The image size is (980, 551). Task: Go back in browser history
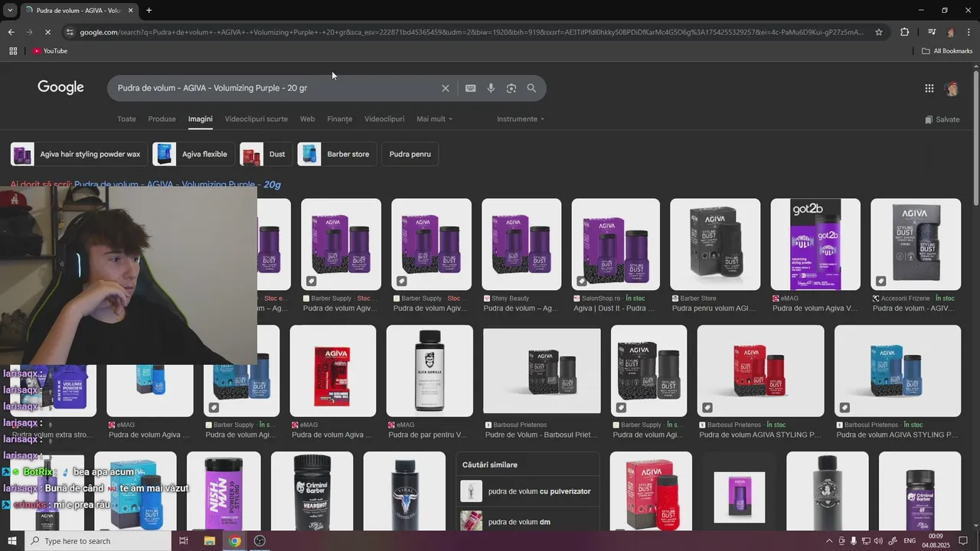pyautogui.click(x=11, y=32)
